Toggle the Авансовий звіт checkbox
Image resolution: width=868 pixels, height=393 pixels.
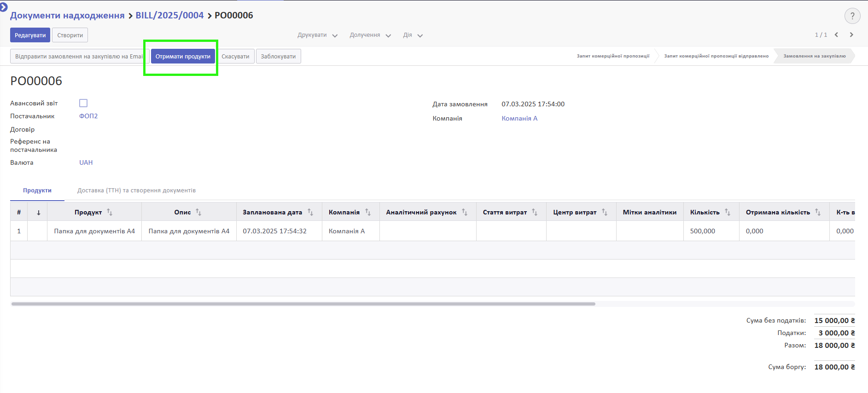(83, 103)
